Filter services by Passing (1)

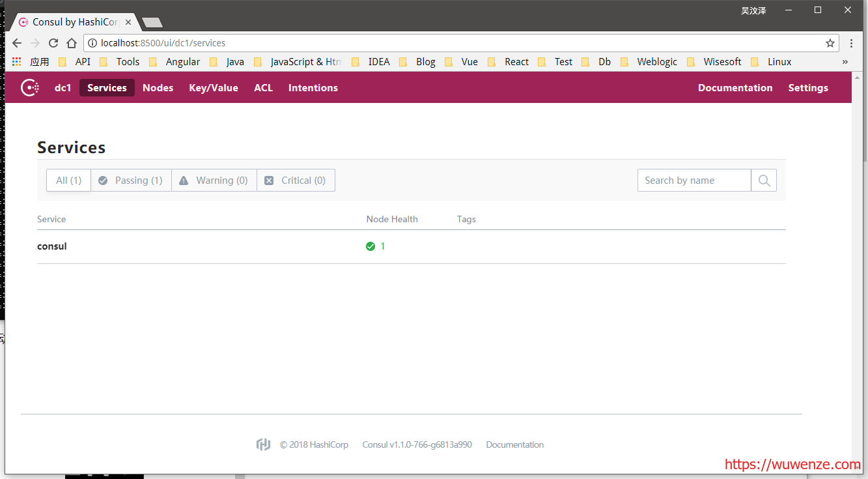(131, 181)
